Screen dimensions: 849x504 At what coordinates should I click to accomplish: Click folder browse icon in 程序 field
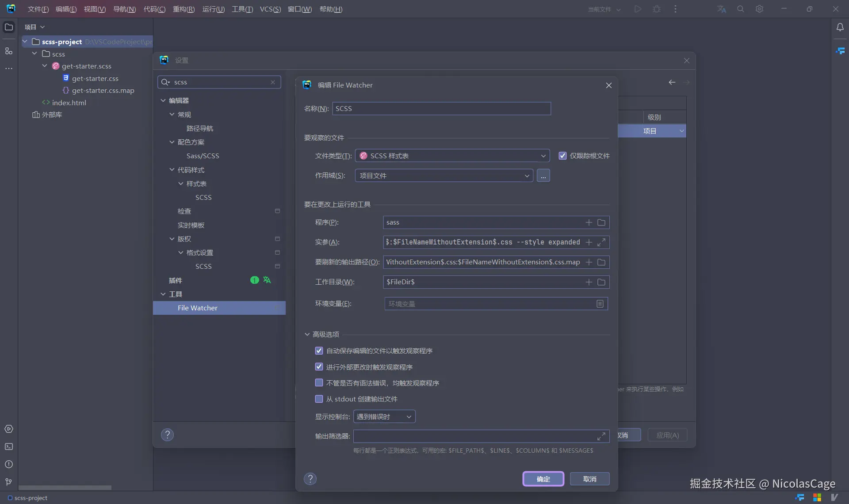(601, 222)
